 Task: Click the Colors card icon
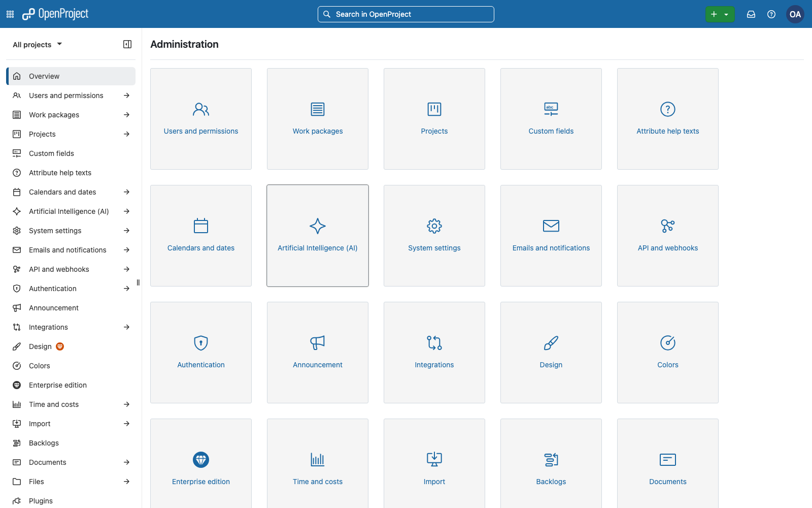[668, 343]
